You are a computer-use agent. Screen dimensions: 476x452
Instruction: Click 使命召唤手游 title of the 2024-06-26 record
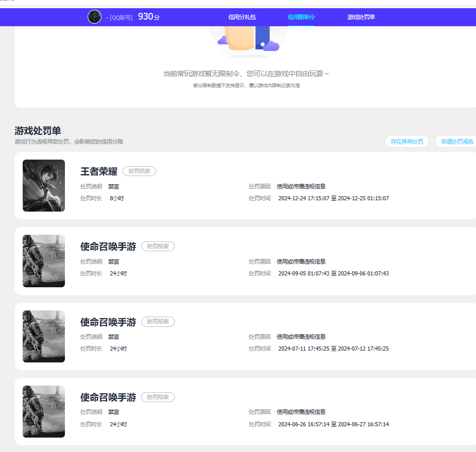108,397
